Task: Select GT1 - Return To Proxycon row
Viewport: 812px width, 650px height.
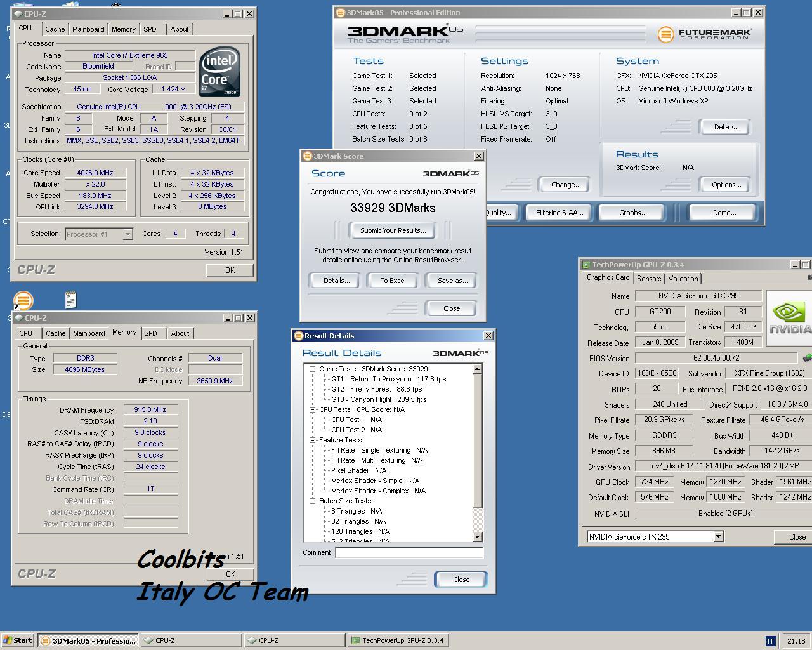Action: tap(388, 379)
